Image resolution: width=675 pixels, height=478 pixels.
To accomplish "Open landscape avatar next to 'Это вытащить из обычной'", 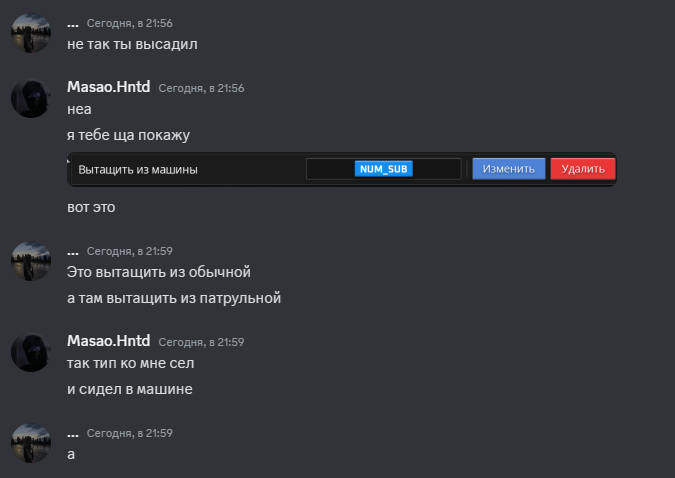I will click(x=31, y=261).
